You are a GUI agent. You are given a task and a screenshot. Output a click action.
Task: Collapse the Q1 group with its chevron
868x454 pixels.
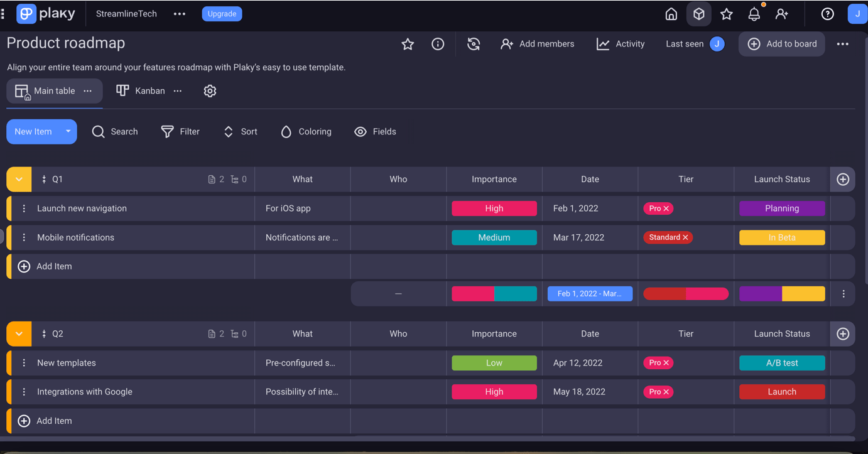click(x=18, y=179)
